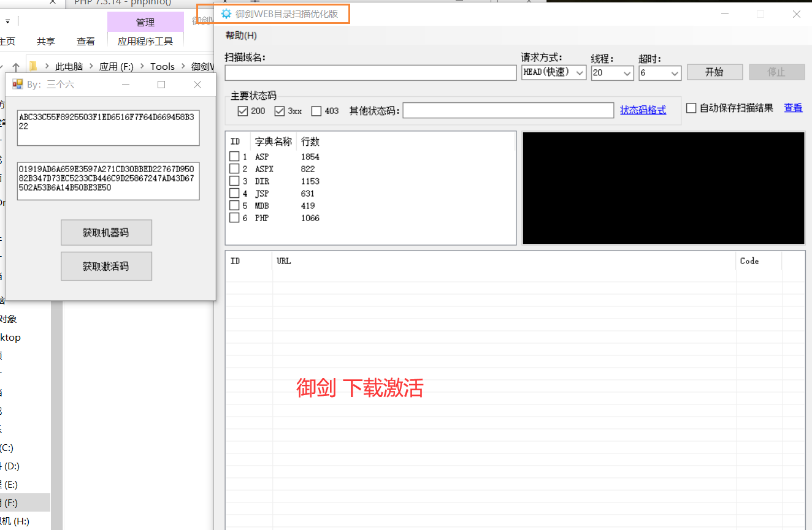Enable the PHP dictionary checkbox
Image resolution: width=812 pixels, height=530 pixels.
click(234, 218)
